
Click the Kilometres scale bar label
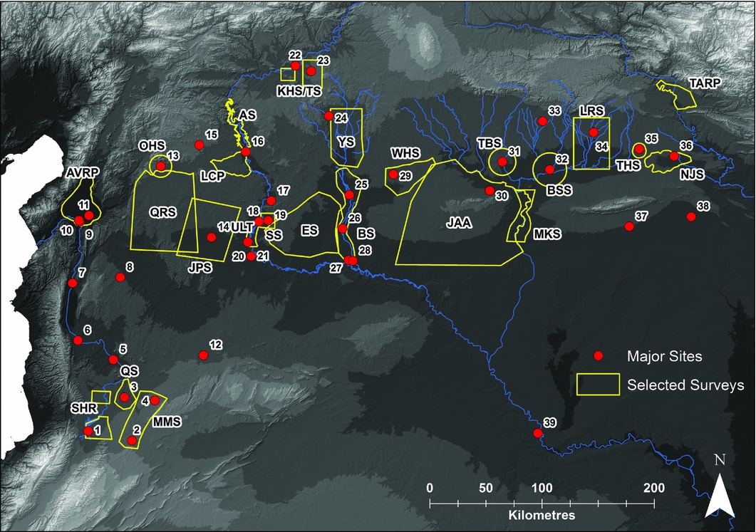point(542,513)
